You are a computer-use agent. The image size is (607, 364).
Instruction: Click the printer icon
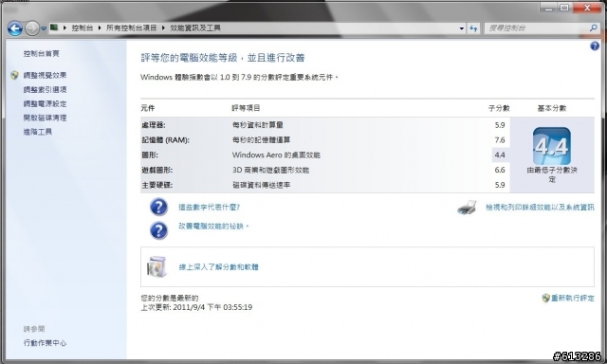467,208
